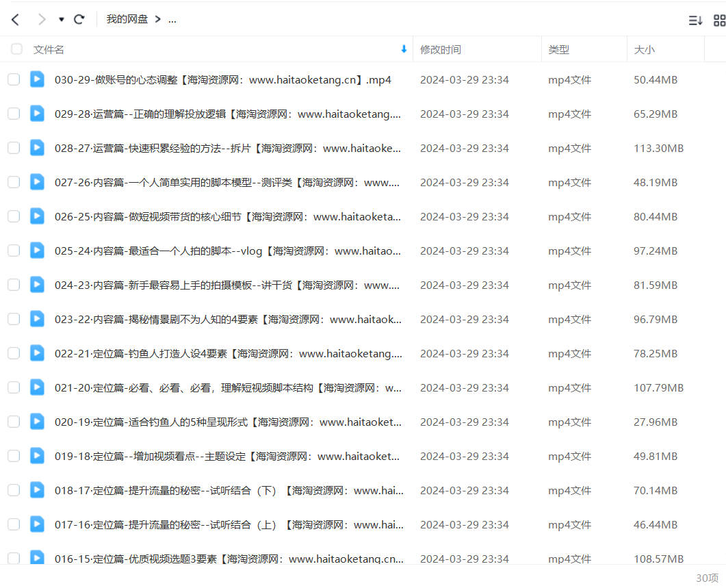The height and width of the screenshot is (588, 726).
Task: Click video icon of 026-25 file
Action: pos(37,216)
